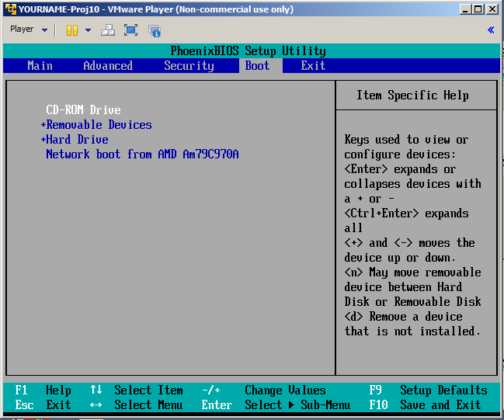Click the Send Ctrl+Alt+Del icon
The height and width of the screenshot is (420, 504).
(108, 30)
